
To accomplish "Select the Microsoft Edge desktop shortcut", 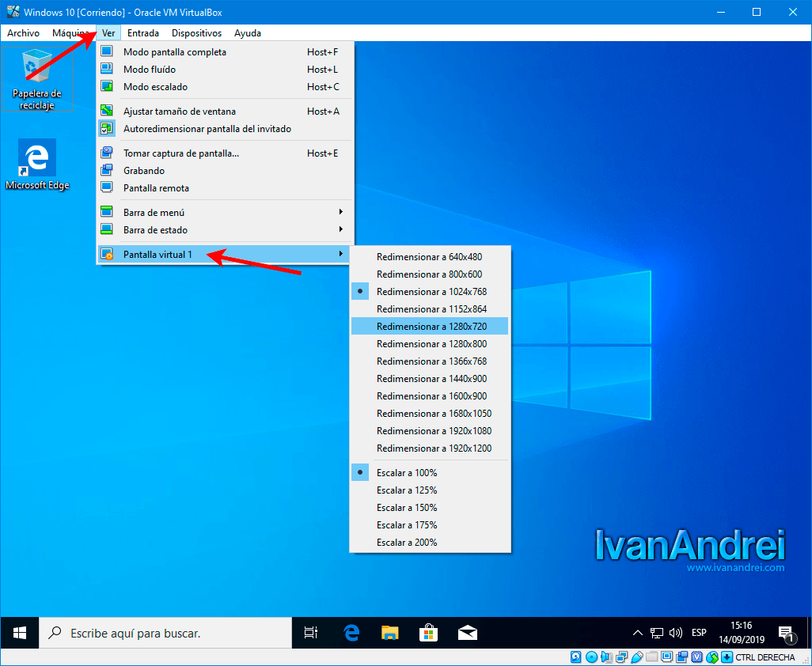I will [x=36, y=165].
